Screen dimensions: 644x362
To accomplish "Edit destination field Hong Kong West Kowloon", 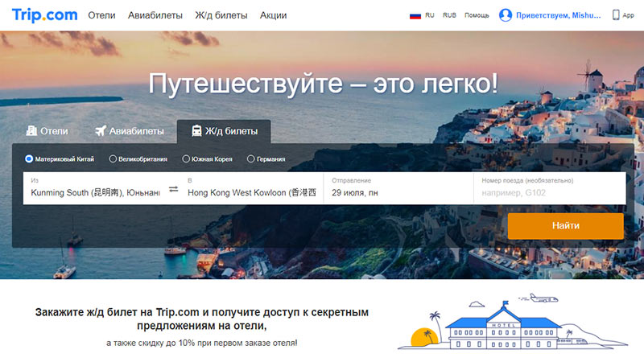I will (x=252, y=188).
